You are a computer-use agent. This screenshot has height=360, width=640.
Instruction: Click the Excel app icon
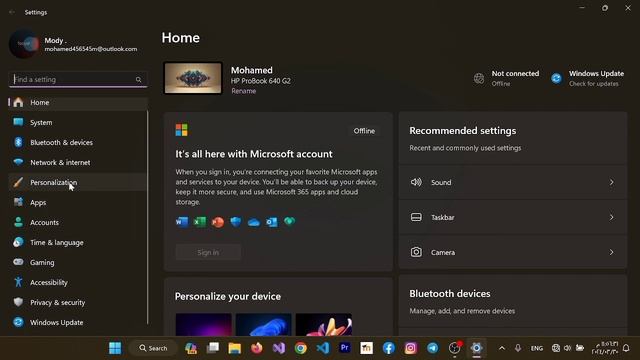(200, 222)
